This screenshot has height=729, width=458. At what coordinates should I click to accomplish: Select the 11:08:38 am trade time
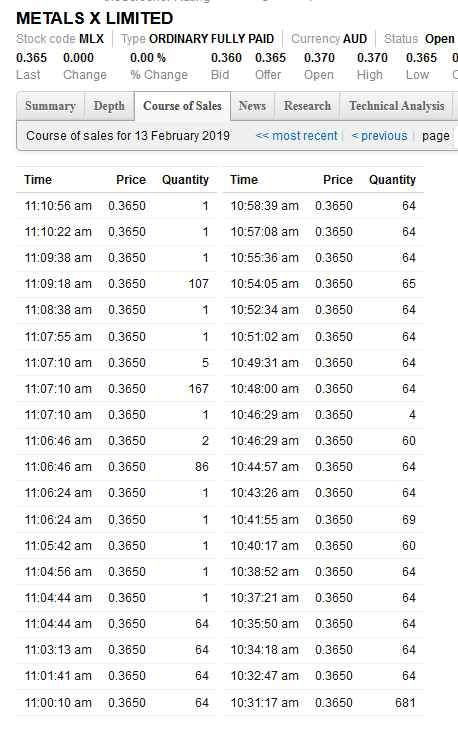[x=58, y=310]
